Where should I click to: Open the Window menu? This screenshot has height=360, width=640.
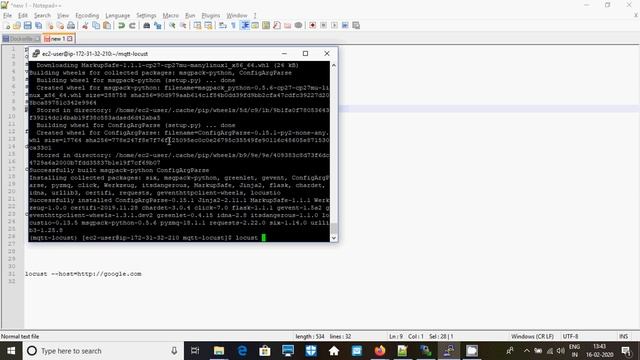point(237,16)
